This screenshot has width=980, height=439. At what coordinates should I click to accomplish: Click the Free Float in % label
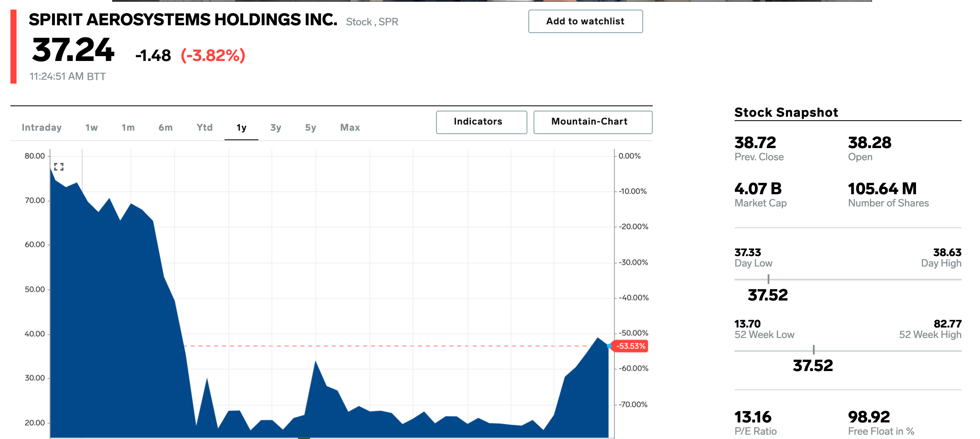[881, 432]
